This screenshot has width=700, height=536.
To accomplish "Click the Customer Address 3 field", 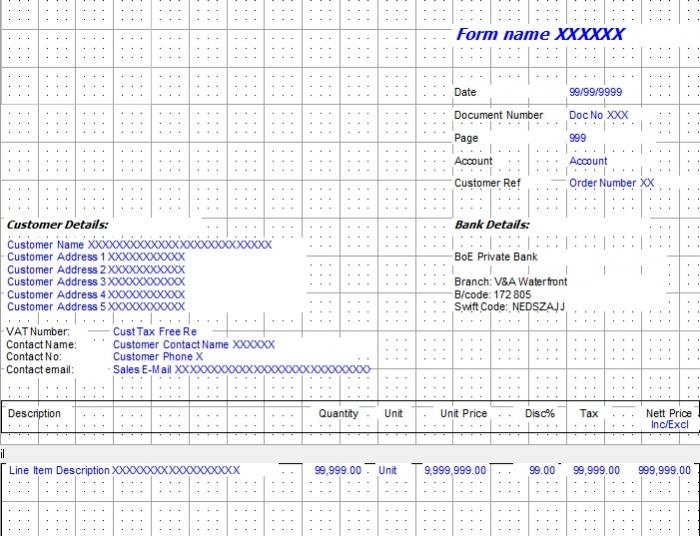I will coord(96,282).
